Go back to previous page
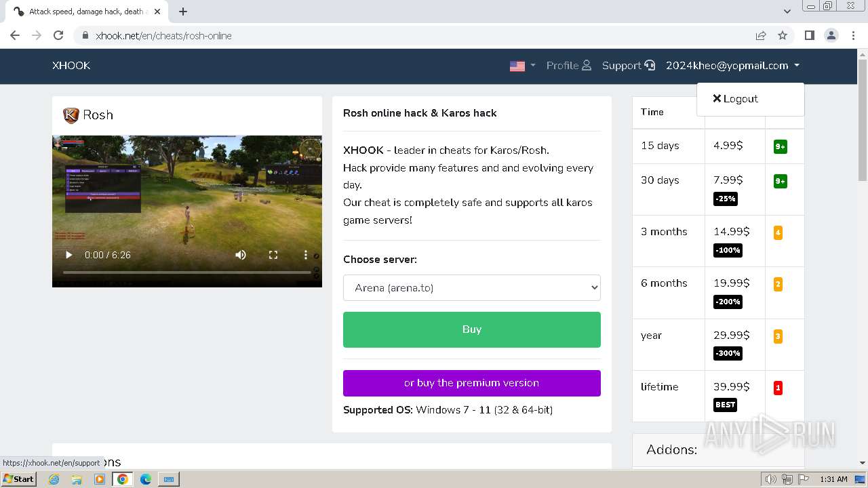Screen dimensions: 868x488 pyautogui.click(x=15, y=35)
